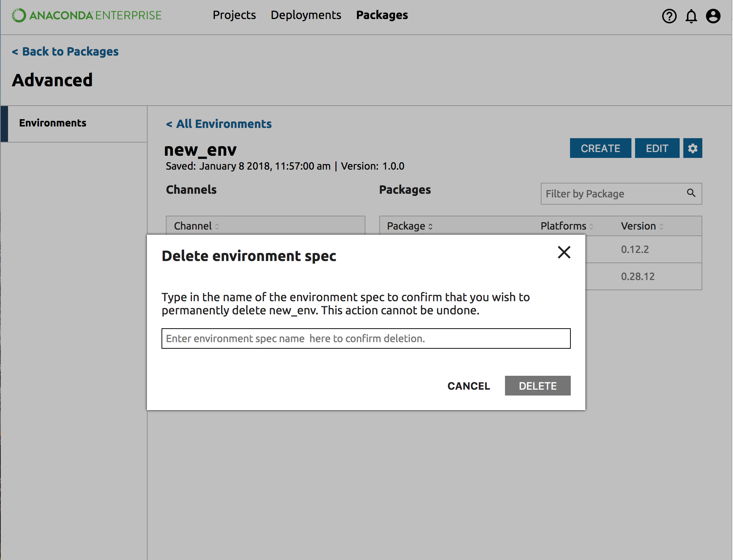Go to the Packages menu
The width and height of the screenshot is (733, 560).
382,15
